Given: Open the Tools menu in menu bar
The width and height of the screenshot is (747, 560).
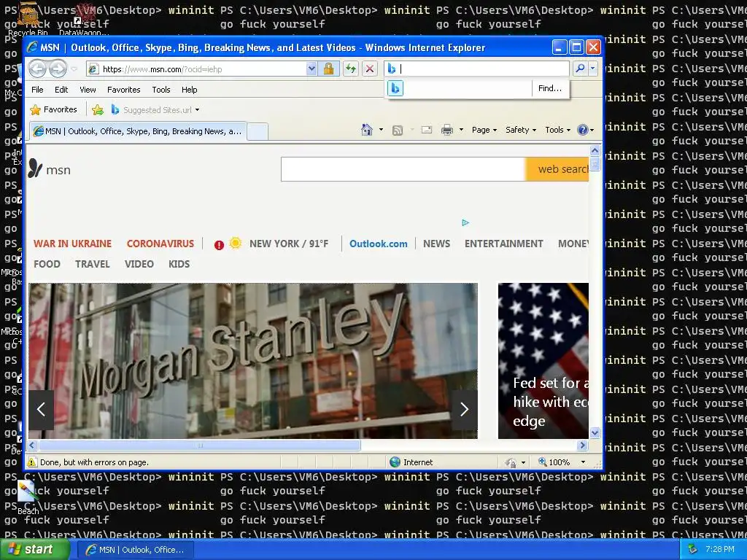Looking at the screenshot, I should click(x=161, y=90).
